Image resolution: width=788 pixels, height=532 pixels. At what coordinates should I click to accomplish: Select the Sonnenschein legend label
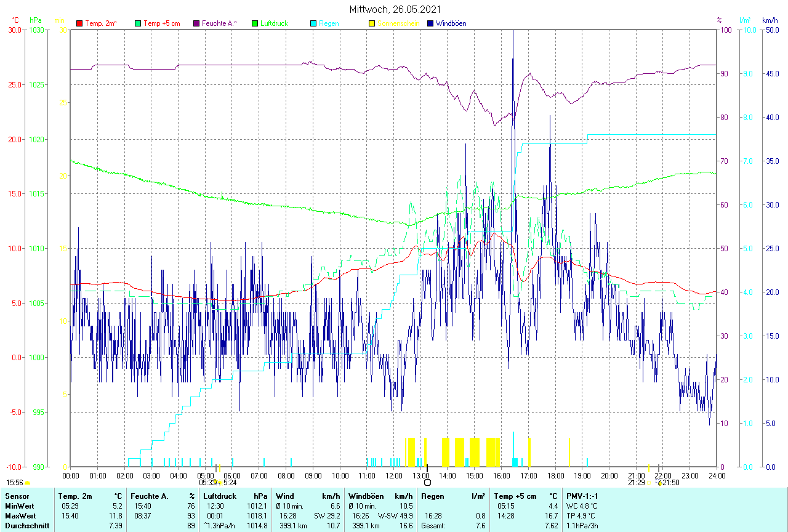[x=398, y=23]
